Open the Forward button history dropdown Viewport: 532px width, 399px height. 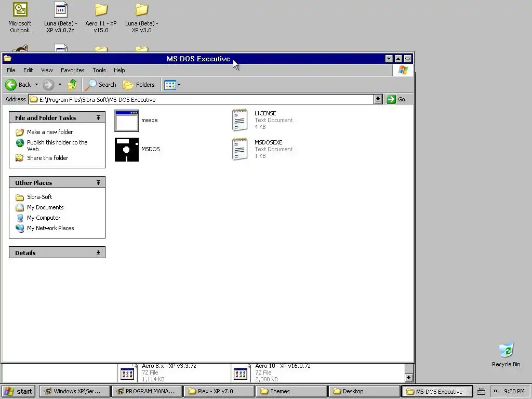pos(60,85)
